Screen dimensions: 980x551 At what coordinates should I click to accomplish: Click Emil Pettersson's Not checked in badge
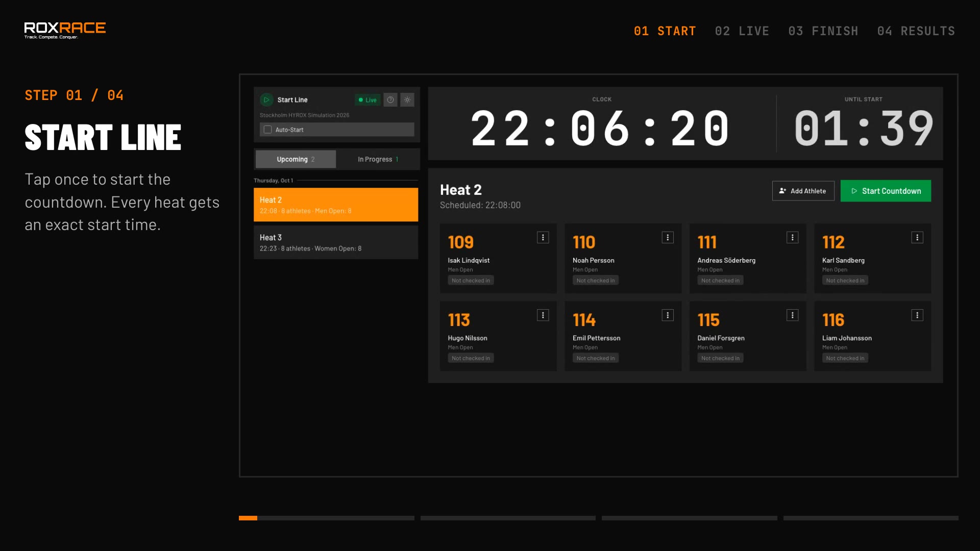click(x=596, y=358)
